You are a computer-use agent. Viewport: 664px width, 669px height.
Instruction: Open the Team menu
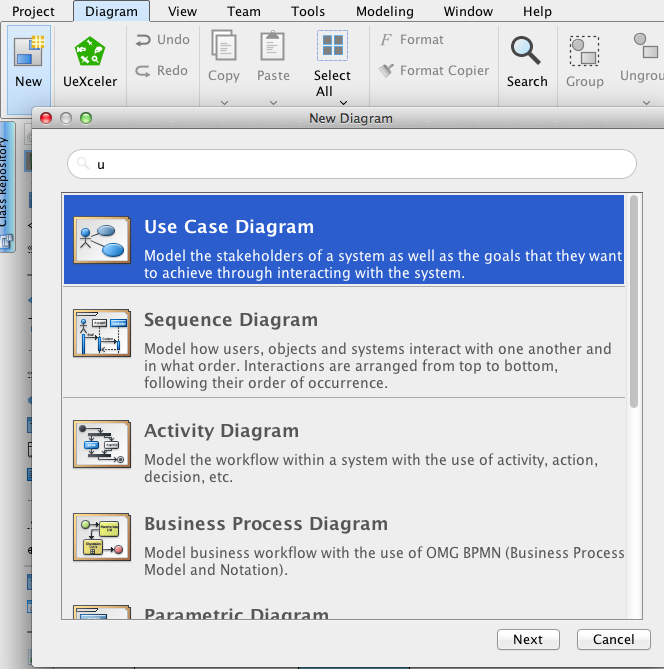[x=243, y=12]
